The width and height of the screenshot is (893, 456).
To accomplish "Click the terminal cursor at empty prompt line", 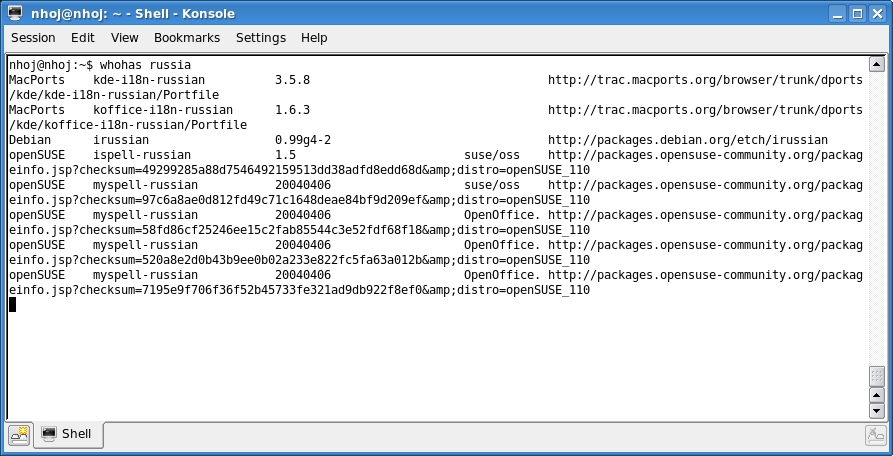I will tap(12, 305).
